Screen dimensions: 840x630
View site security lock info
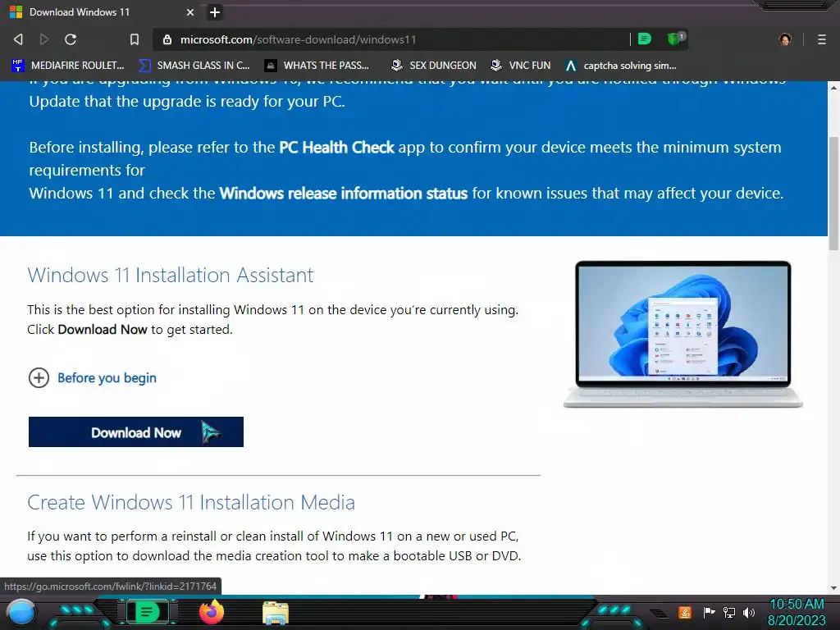click(167, 39)
